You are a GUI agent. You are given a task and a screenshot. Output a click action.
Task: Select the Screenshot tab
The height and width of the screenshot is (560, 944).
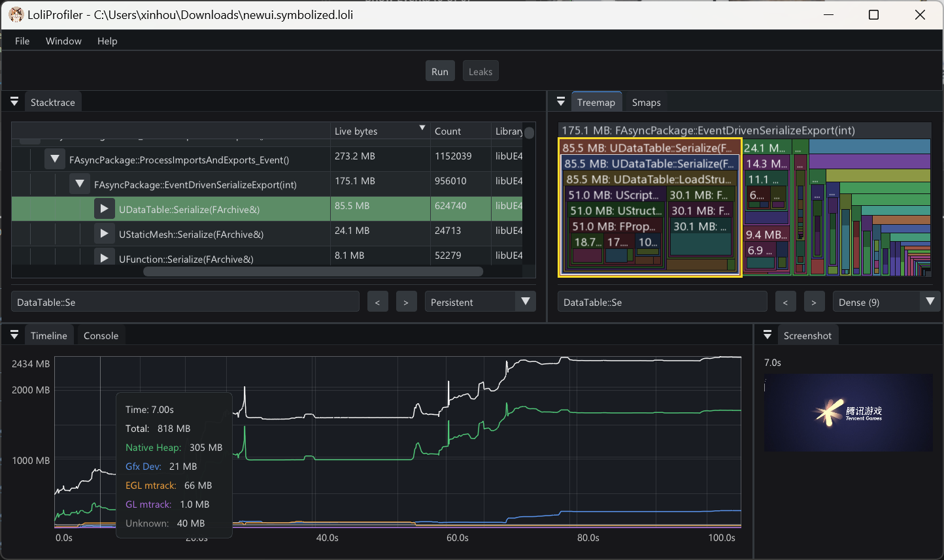coord(807,335)
